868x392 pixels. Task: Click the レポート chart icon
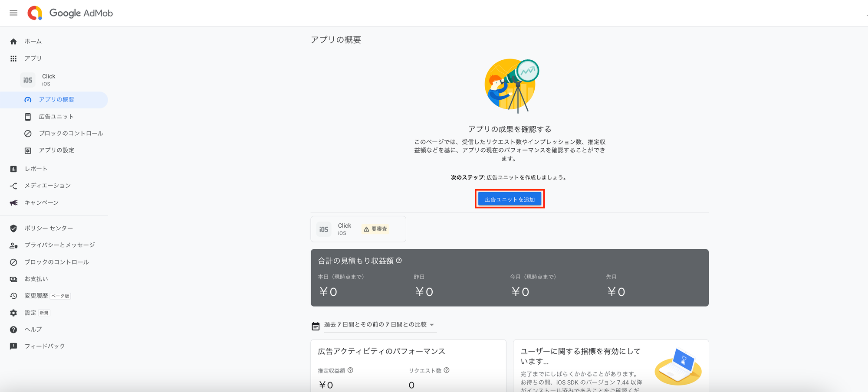[x=13, y=169]
